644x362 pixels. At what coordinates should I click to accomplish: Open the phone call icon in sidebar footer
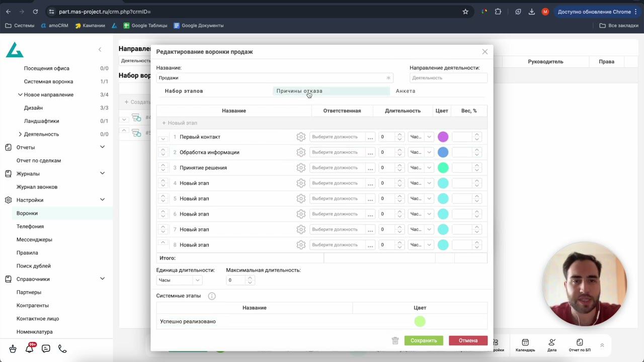(62, 348)
